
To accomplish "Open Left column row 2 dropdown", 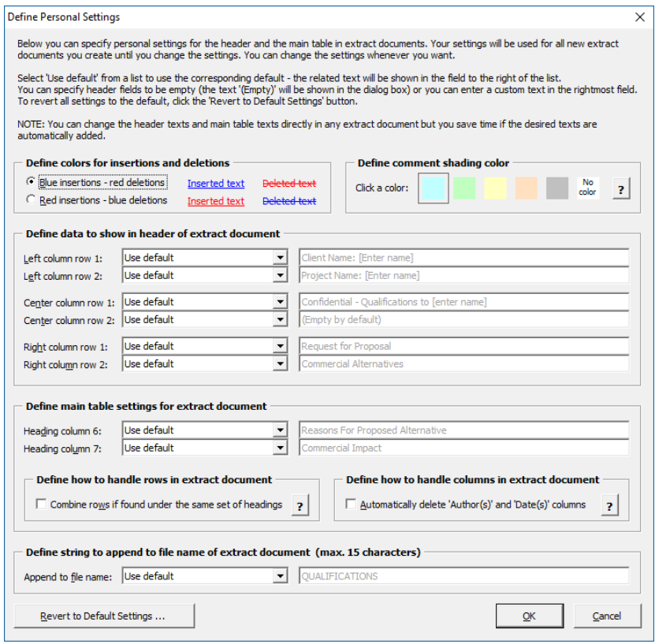I will 280,275.
